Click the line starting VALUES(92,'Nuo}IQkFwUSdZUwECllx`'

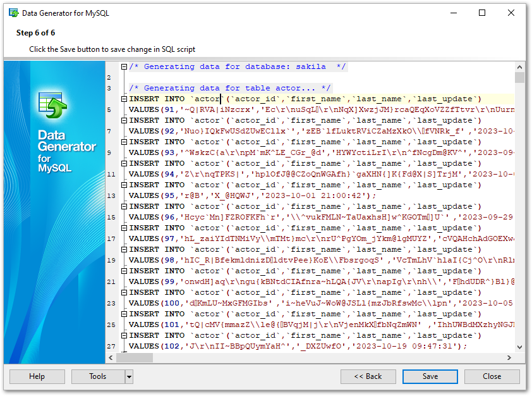pos(322,131)
